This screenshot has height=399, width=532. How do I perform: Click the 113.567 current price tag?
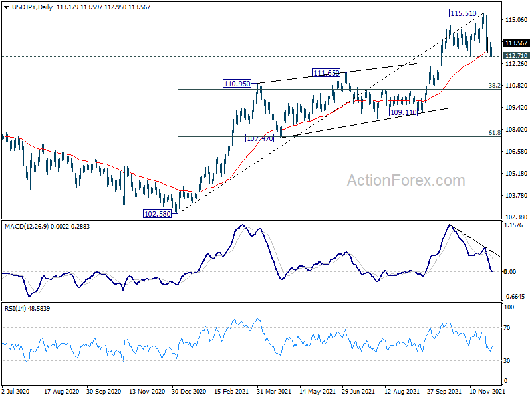517,43
